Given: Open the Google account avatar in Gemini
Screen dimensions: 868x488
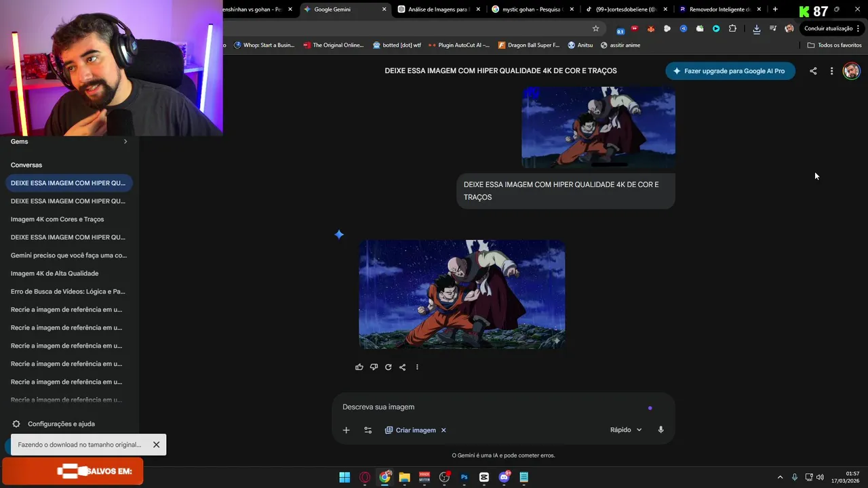Looking at the screenshot, I should 851,70.
